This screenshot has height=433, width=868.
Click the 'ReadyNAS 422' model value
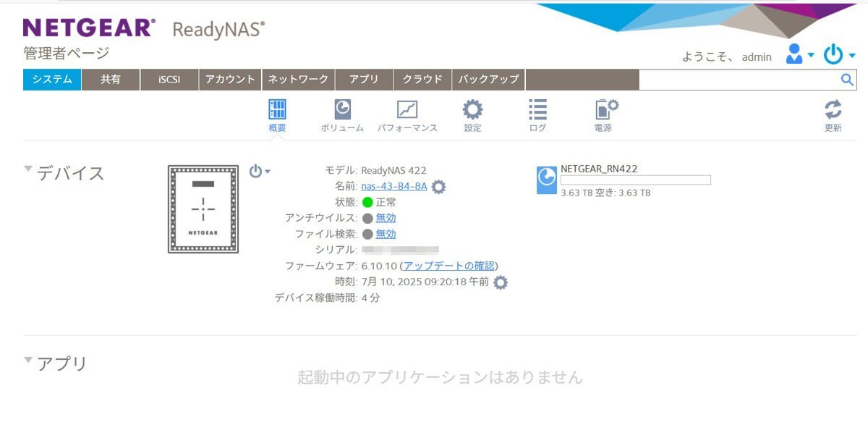(394, 170)
